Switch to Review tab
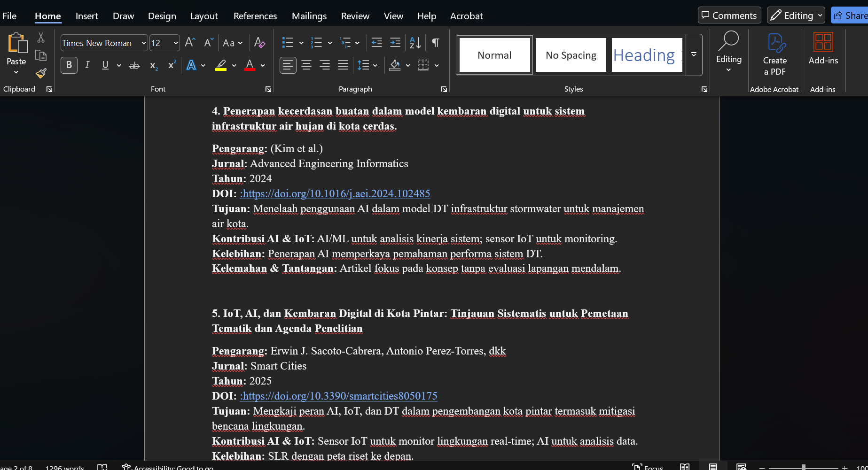Viewport: 868px width, 470px height. [355, 16]
